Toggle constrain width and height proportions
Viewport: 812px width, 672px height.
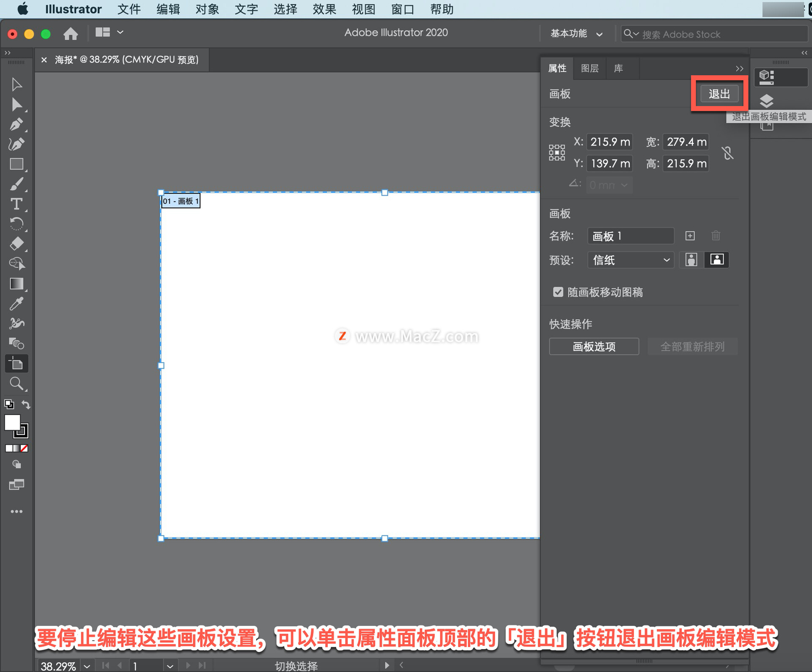pos(727,153)
